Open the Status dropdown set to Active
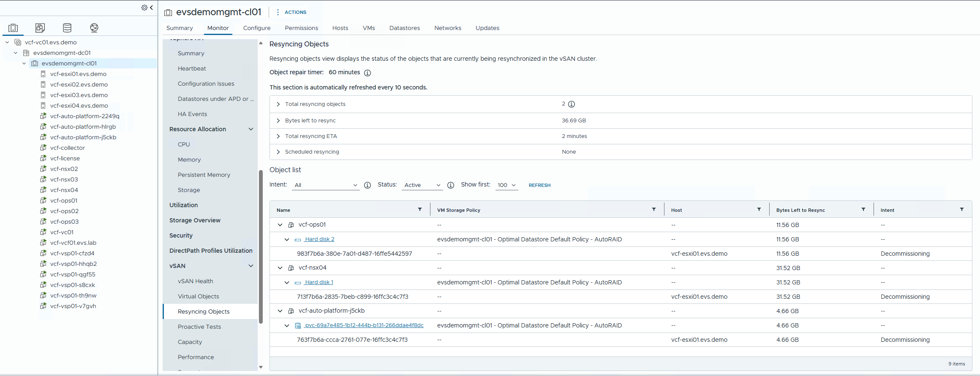The height and width of the screenshot is (376, 980). [422, 185]
